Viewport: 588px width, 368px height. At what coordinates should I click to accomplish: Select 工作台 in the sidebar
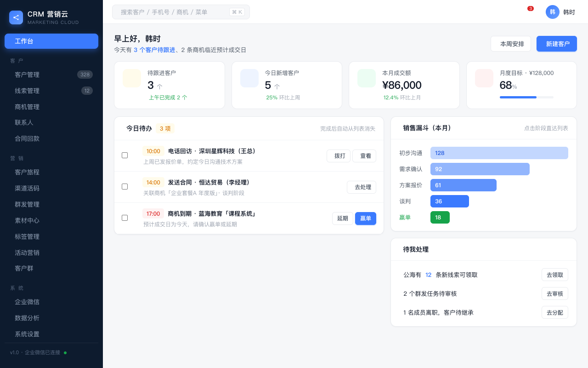51,41
